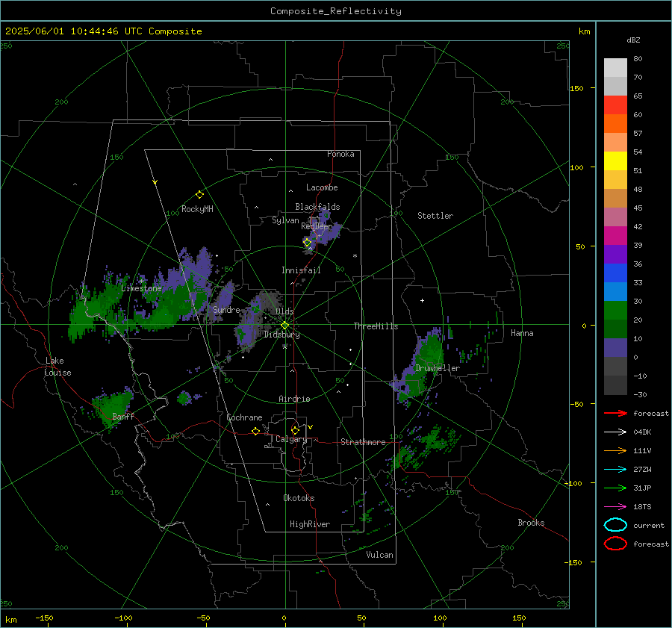Image resolution: width=672 pixels, height=628 pixels.
Task: Click the yellow V marker near Calgary
Action: point(311,427)
